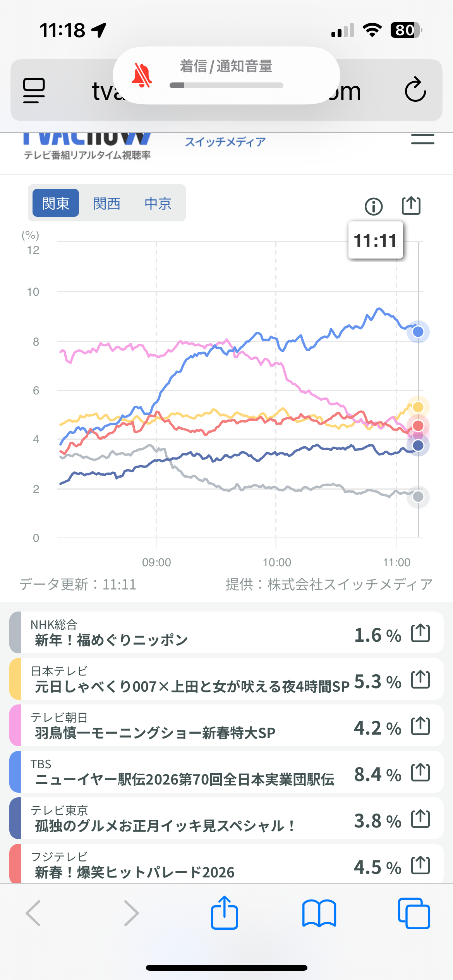Tap the TBS blue data point on chart
The width and height of the screenshot is (453, 980).
pos(418,332)
